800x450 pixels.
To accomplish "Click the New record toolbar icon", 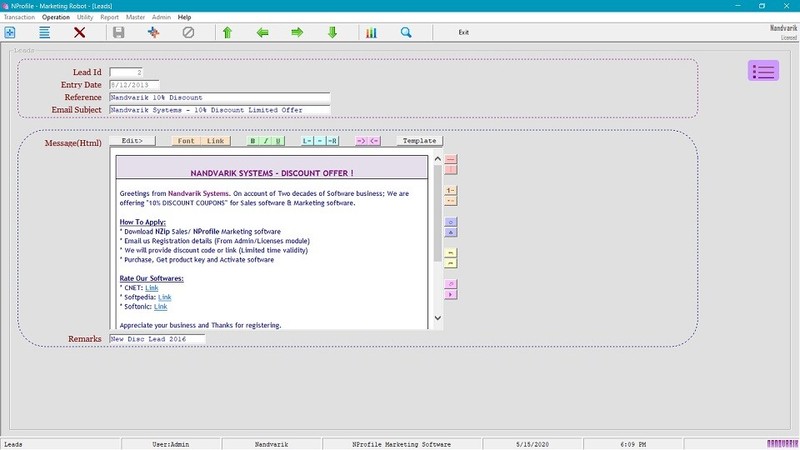I will [x=10, y=33].
